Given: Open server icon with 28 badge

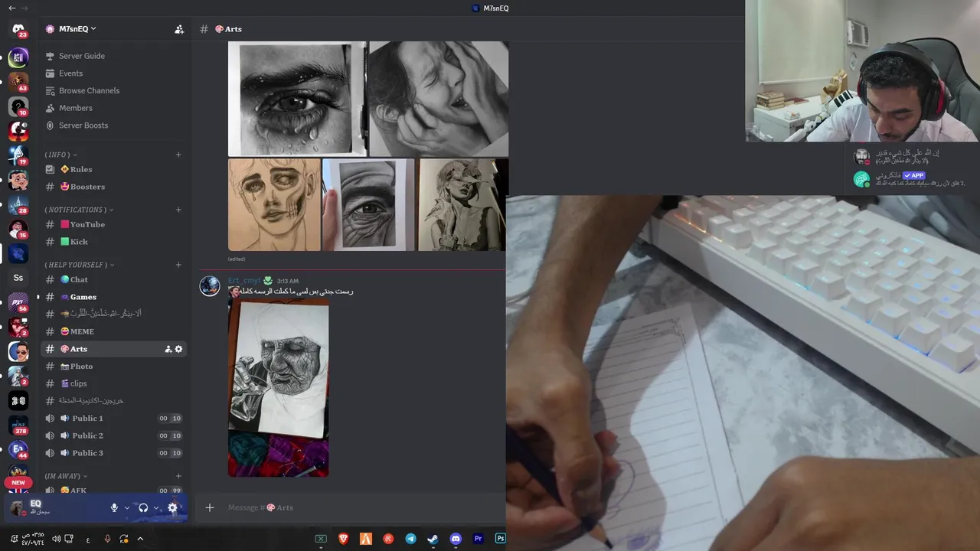Looking at the screenshot, I should coord(18,204).
